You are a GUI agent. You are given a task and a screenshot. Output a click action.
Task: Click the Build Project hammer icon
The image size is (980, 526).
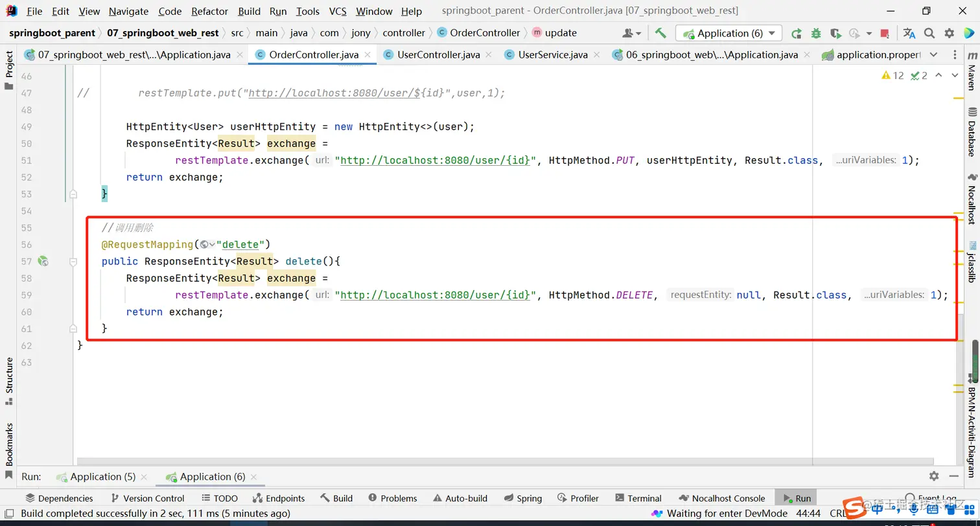[660, 33]
